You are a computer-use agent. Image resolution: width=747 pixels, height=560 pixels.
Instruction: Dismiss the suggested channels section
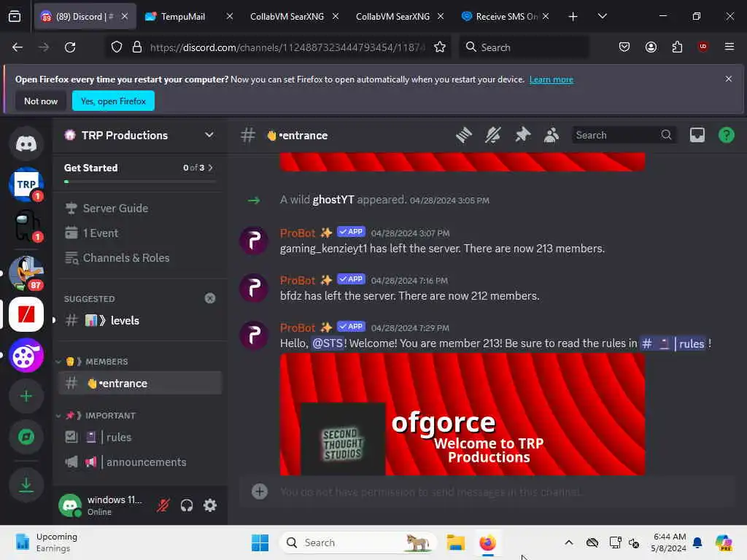pyautogui.click(x=210, y=298)
